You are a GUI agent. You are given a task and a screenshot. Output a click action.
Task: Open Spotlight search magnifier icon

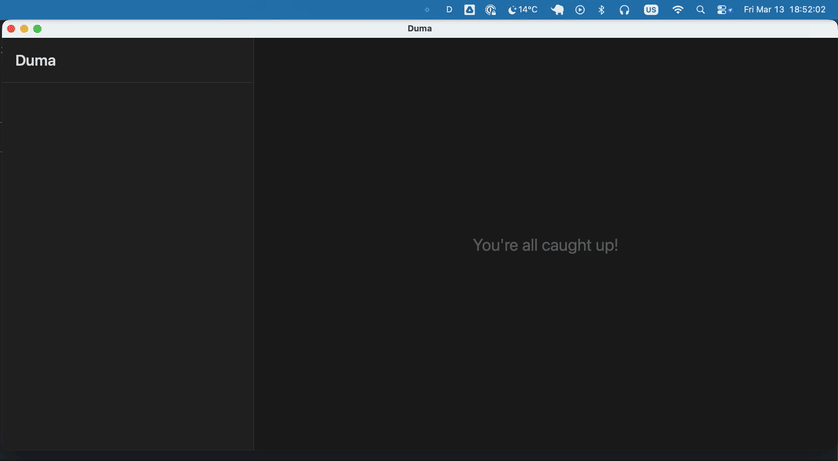click(700, 10)
